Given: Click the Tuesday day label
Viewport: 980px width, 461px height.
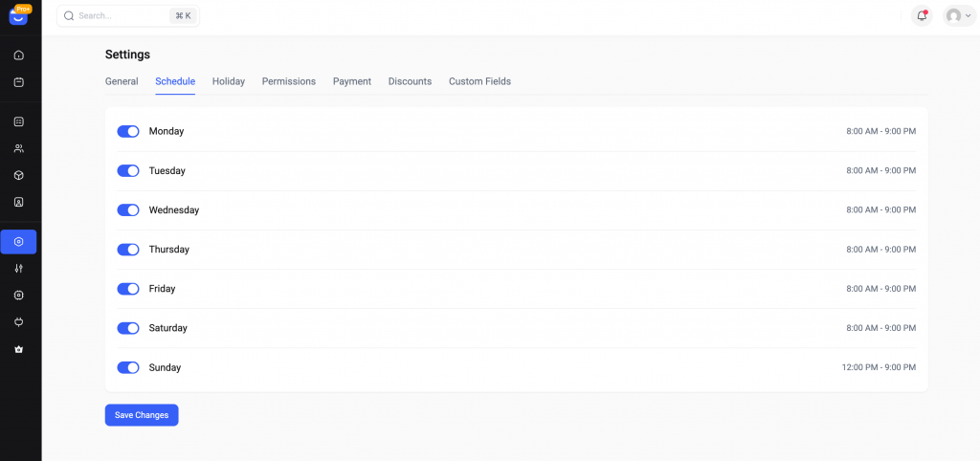Looking at the screenshot, I should tap(167, 170).
